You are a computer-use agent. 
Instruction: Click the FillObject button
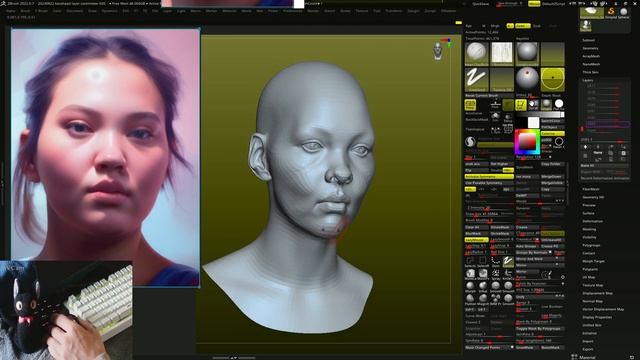point(553,127)
